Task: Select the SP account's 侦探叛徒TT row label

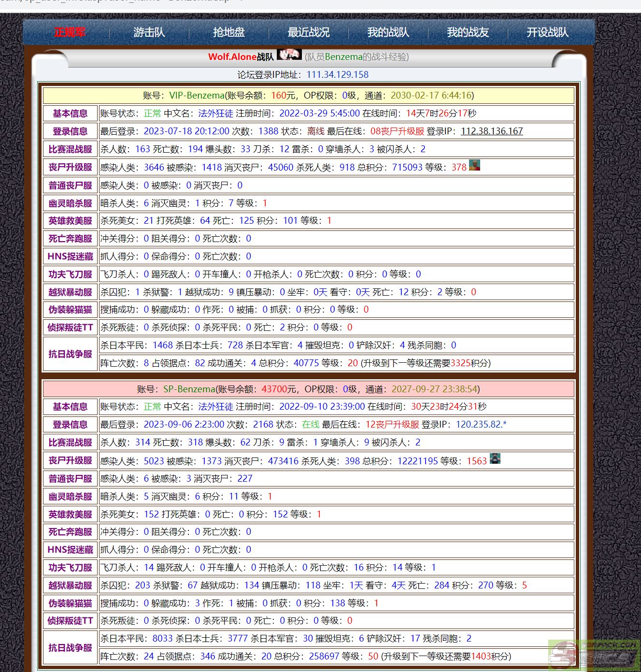Action: (70, 620)
